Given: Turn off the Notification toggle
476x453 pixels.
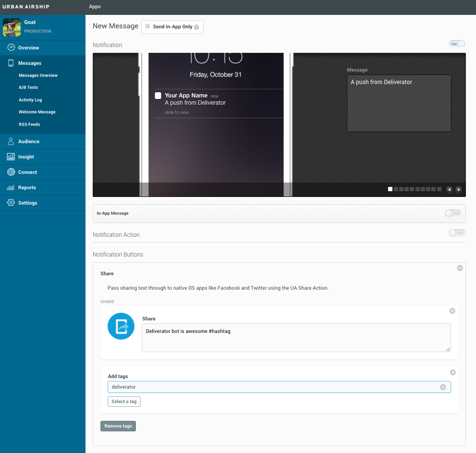Looking at the screenshot, I should coord(457,44).
